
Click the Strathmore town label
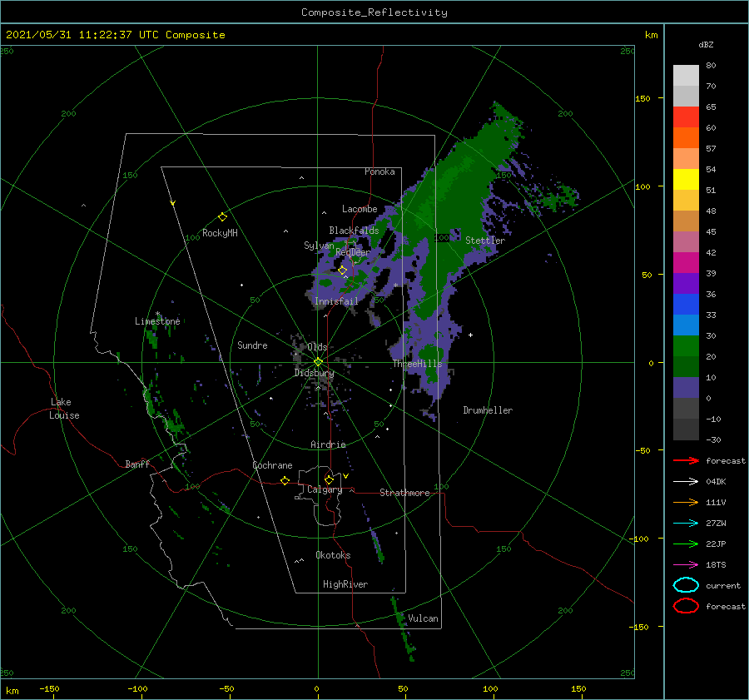click(404, 493)
